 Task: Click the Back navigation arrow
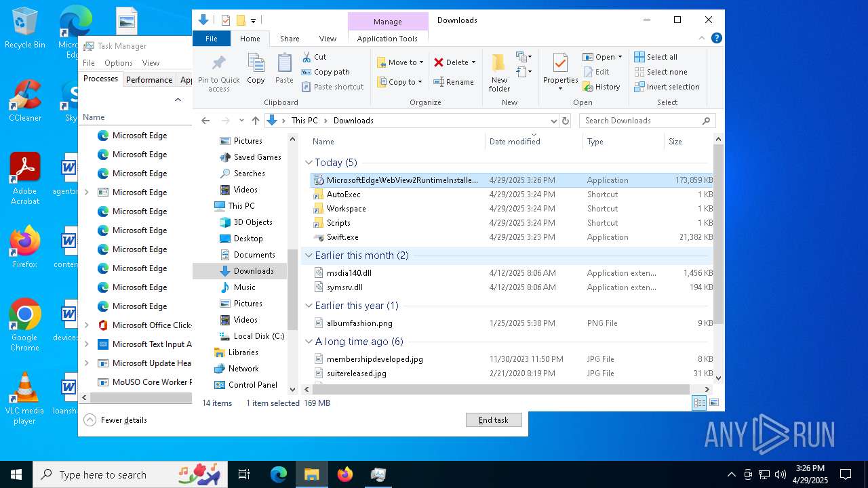[x=206, y=121]
